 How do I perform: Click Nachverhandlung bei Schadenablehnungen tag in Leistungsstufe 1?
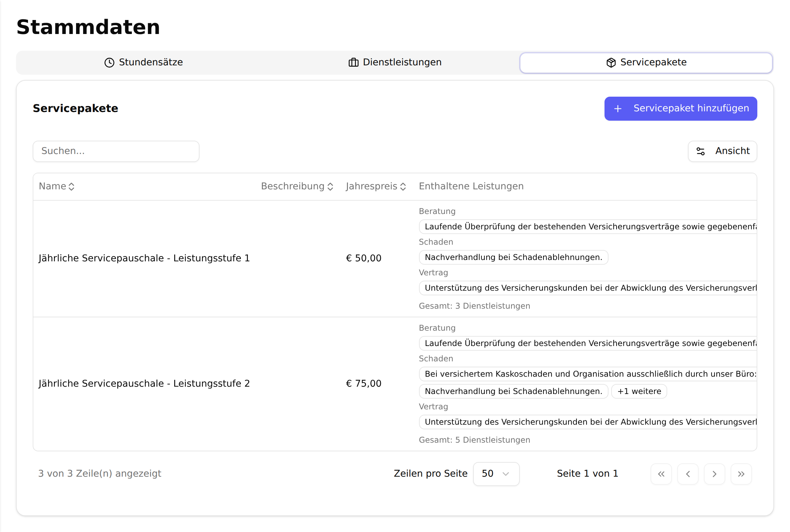pos(513,257)
